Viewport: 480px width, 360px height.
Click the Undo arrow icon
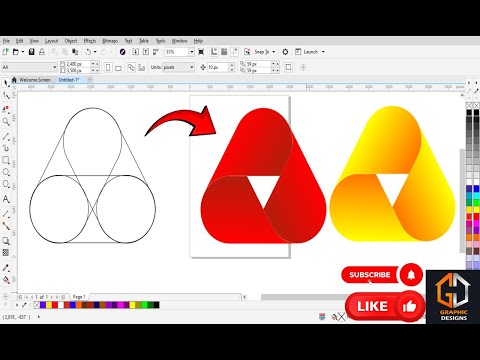(x=88, y=52)
